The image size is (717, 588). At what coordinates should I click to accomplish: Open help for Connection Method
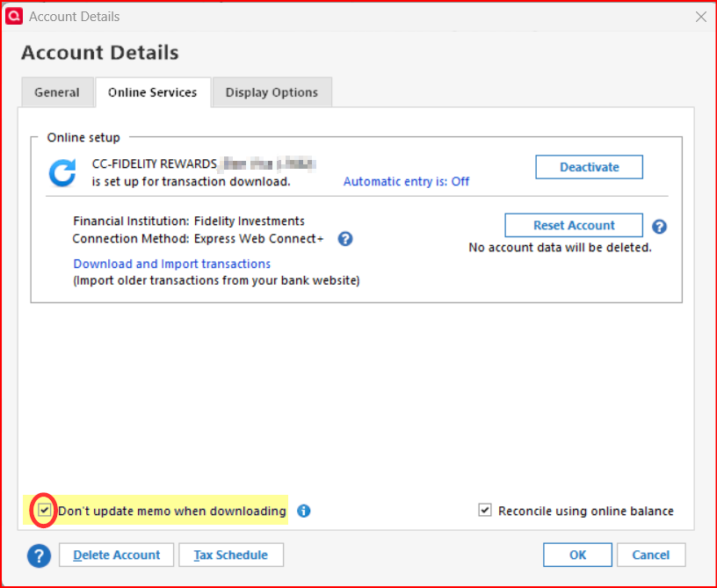click(x=345, y=239)
